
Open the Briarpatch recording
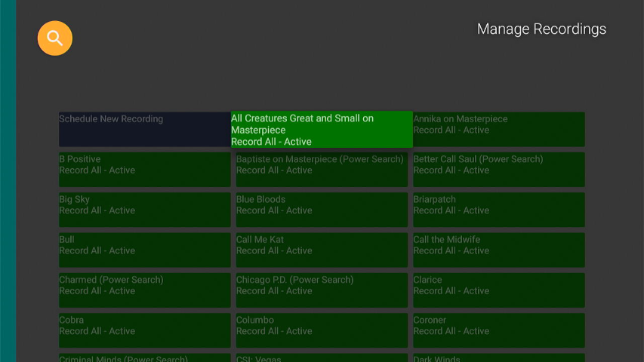498,210
